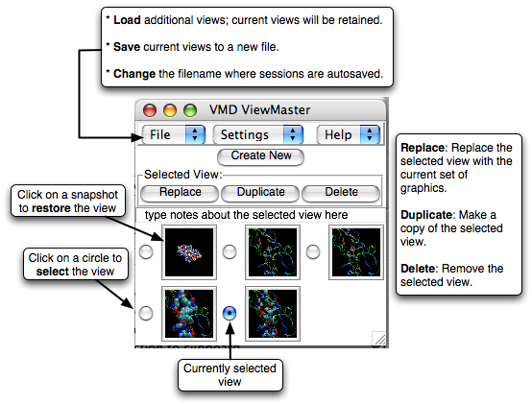Click the Duplicate button

coord(260,193)
